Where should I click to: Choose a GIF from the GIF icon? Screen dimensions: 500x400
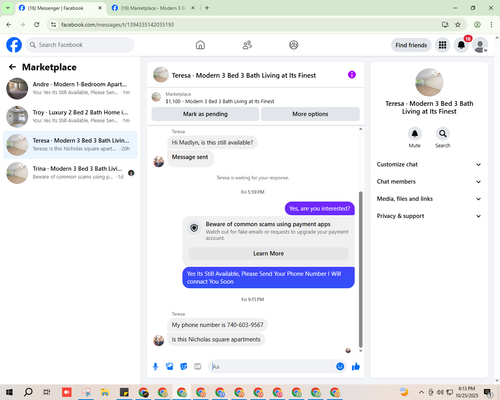pyautogui.click(x=198, y=367)
